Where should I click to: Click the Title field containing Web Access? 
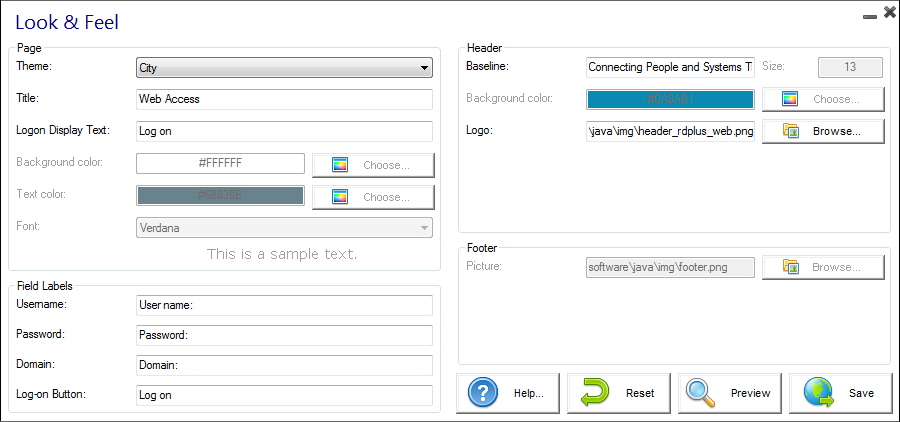click(284, 100)
